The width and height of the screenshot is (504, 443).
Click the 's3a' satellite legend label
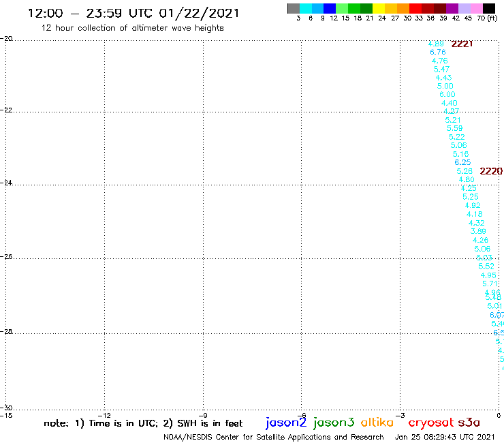click(469, 423)
